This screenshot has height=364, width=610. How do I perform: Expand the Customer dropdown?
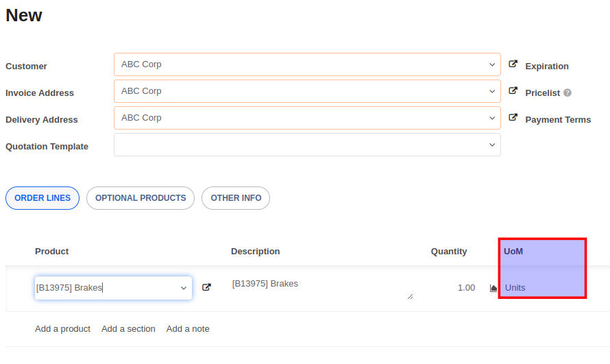pos(491,64)
